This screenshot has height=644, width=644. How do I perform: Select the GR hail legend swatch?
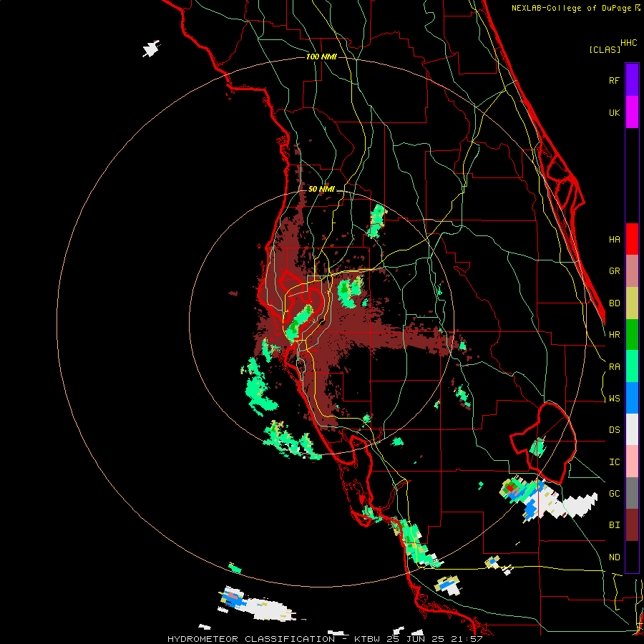pos(632,271)
